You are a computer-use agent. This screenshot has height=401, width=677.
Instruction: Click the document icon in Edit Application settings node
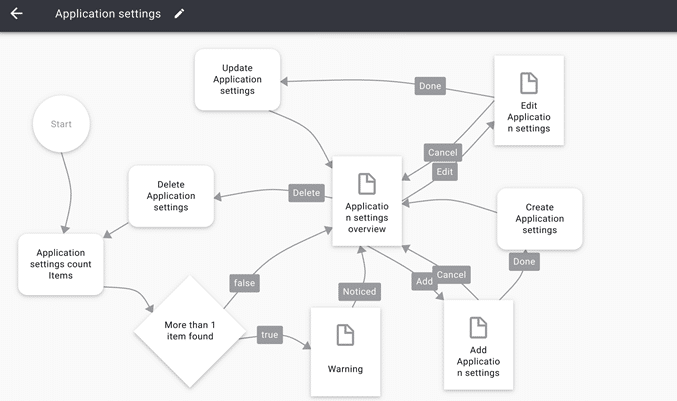tap(529, 83)
